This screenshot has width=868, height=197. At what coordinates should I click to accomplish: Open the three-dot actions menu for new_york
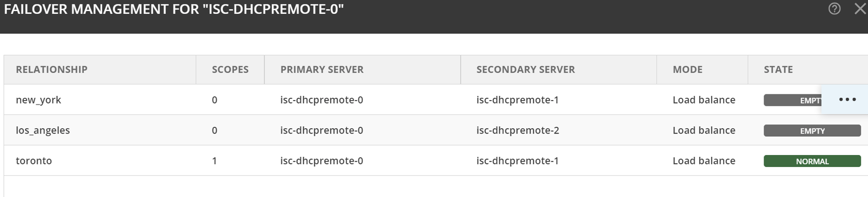(847, 100)
